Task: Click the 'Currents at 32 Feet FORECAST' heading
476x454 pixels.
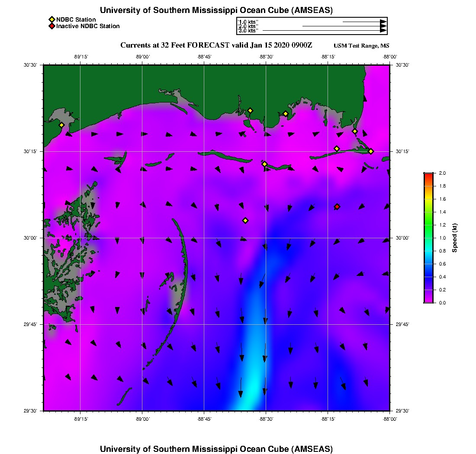Action: click(175, 45)
